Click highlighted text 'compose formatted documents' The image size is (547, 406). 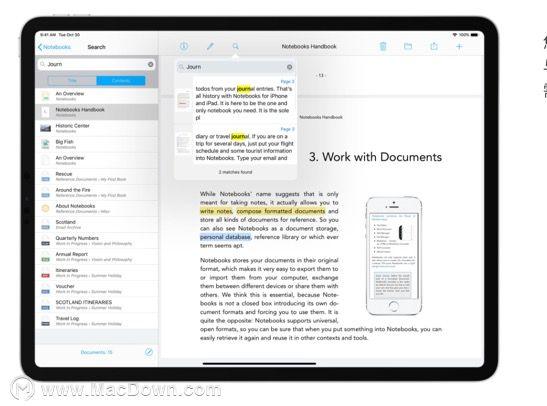click(x=281, y=211)
